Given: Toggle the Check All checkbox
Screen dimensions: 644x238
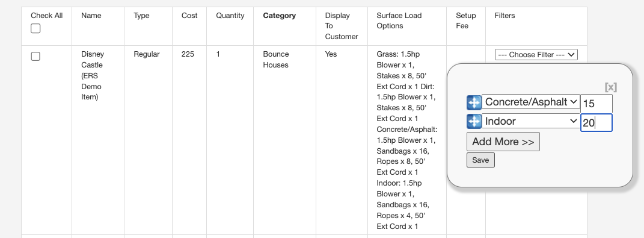Looking at the screenshot, I should pos(35,28).
